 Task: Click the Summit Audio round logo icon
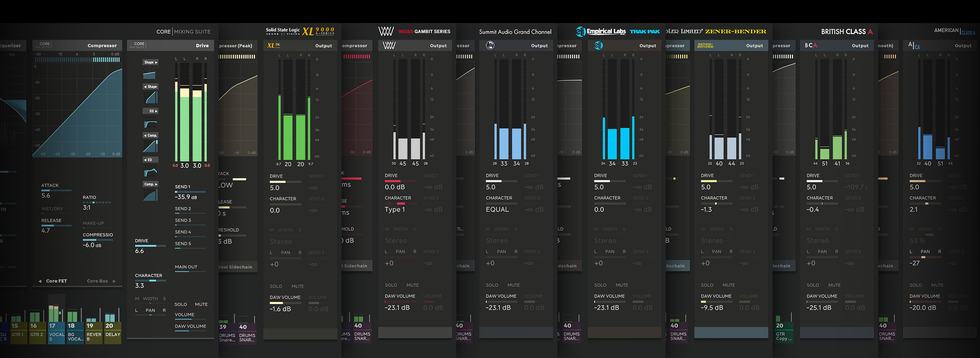(490, 46)
